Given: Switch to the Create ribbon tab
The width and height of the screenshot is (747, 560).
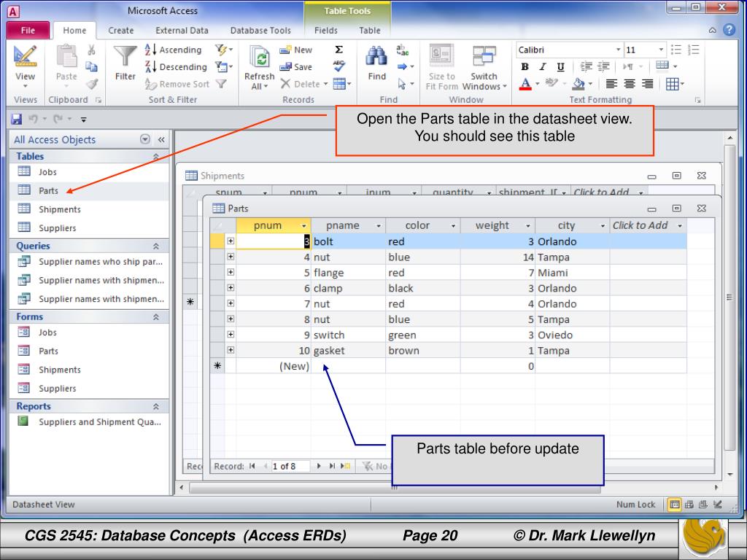Looking at the screenshot, I should pyautogui.click(x=120, y=31).
